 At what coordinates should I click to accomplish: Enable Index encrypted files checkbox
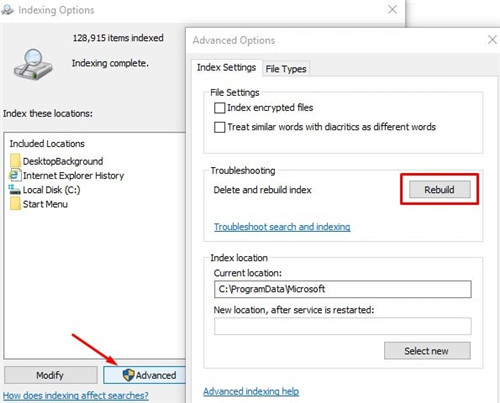point(219,108)
